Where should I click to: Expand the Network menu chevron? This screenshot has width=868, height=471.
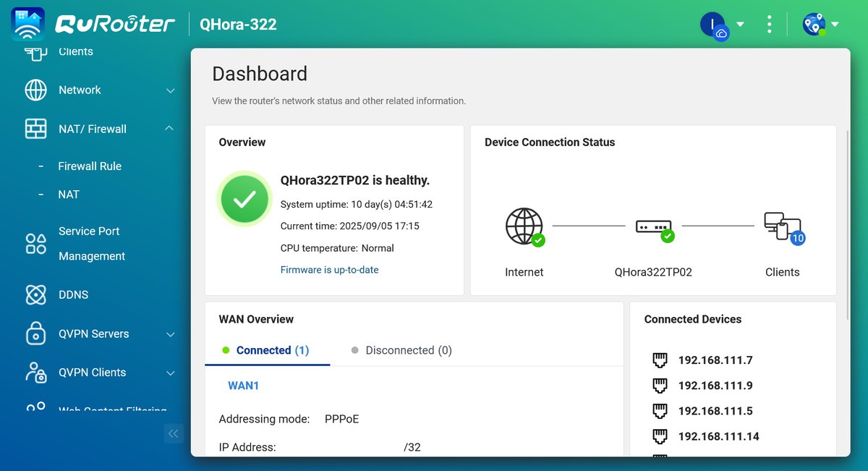pyautogui.click(x=171, y=90)
